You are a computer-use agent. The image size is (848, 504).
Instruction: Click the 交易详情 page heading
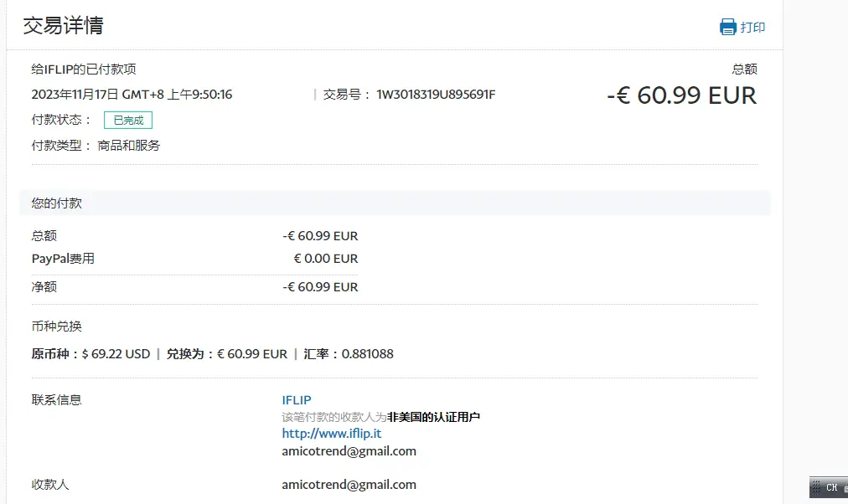[64, 25]
